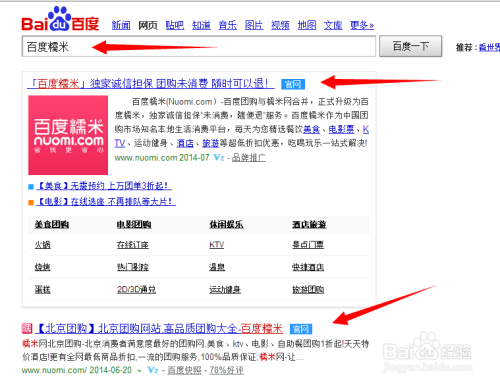Open the 视频 tab
This screenshot has width=500, height=385.
[x=280, y=25]
